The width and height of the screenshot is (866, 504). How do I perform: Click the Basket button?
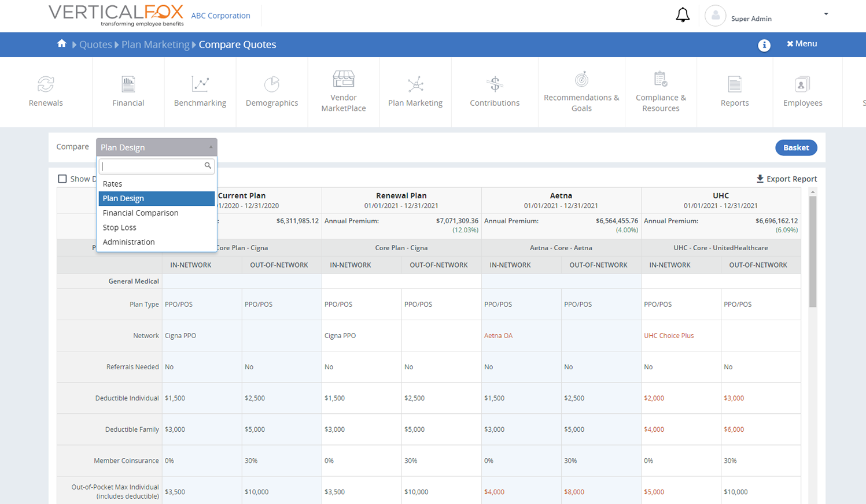click(x=796, y=147)
